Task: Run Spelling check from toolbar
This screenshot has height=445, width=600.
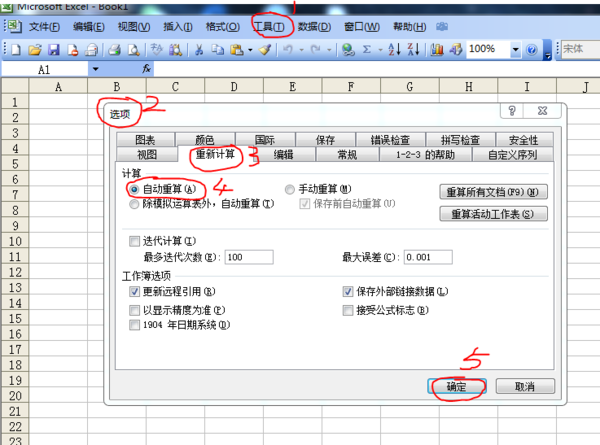Action: coord(157,49)
